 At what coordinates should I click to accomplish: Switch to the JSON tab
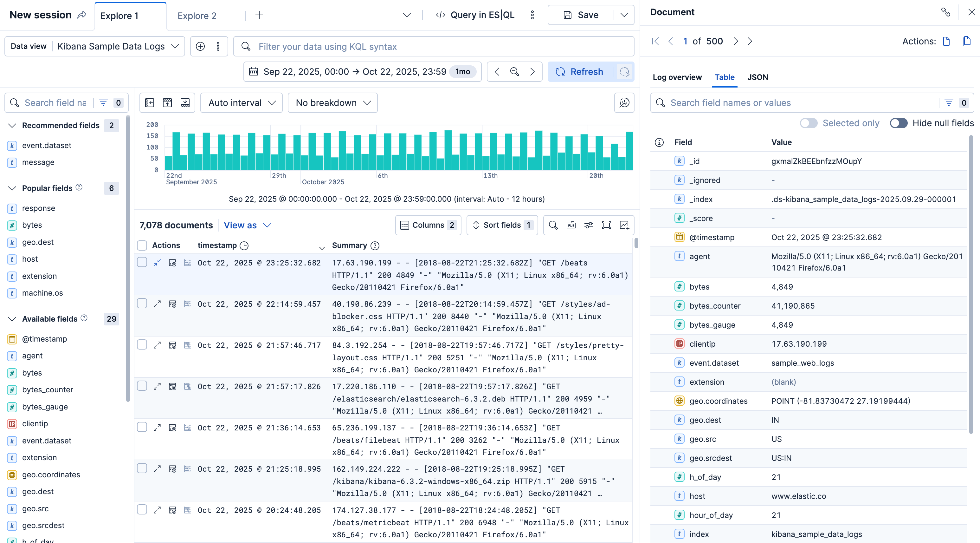pos(758,77)
